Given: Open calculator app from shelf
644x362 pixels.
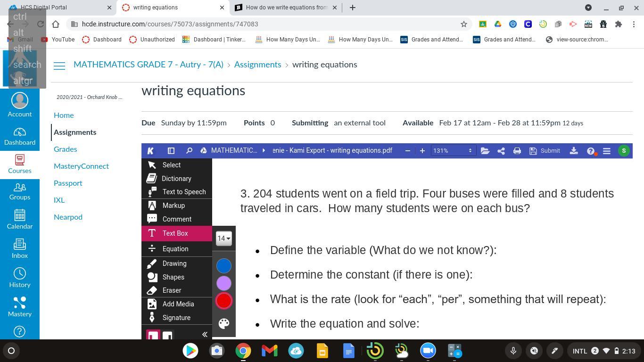Looking at the screenshot, I should point(454,351).
